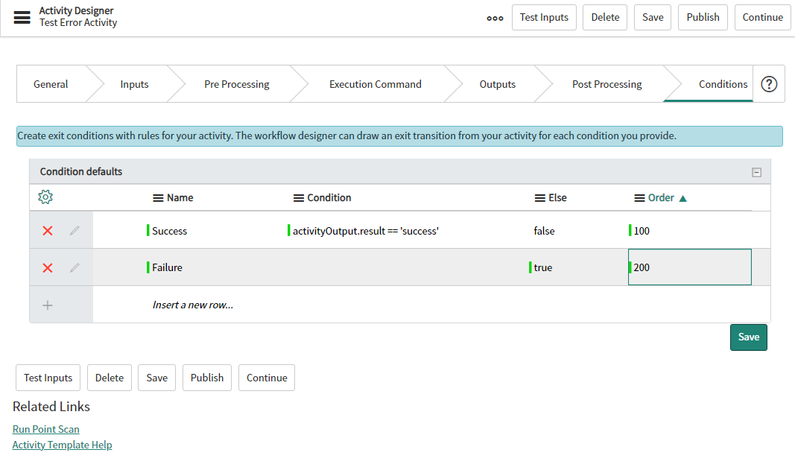Viewport: 795px width, 458px height.
Task: Click Save in the header
Action: tap(653, 17)
